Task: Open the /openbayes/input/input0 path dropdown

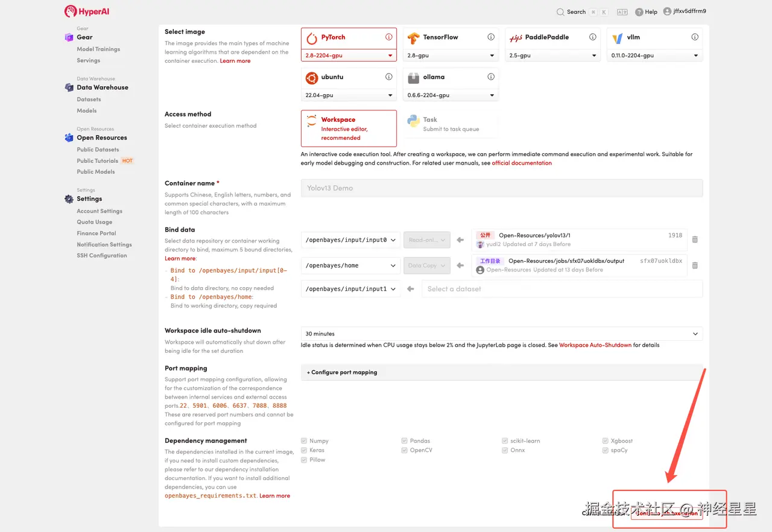Action: (350, 239)
